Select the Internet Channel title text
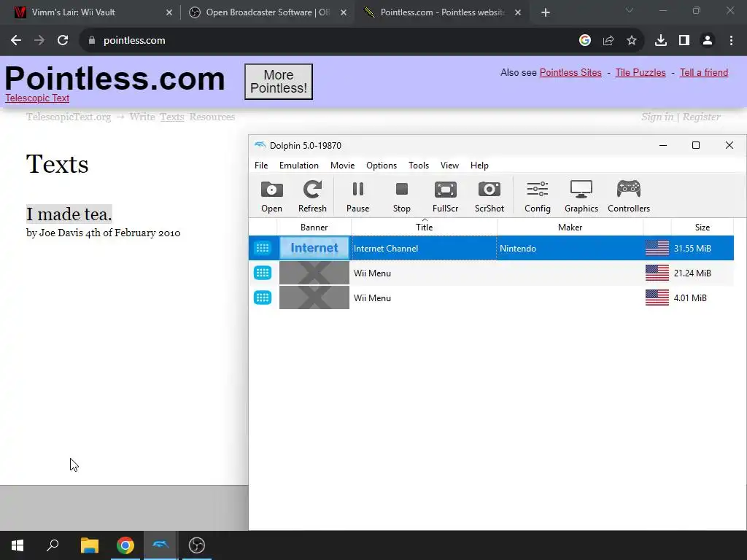This screenshot has width=747, height=560. tap(386, 249)
